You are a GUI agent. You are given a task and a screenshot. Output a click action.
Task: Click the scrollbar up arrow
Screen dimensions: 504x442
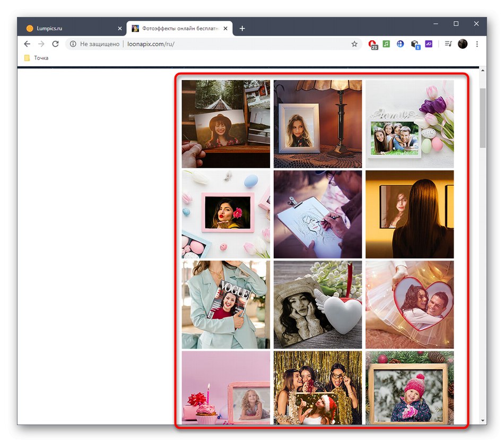coord(483,70)
